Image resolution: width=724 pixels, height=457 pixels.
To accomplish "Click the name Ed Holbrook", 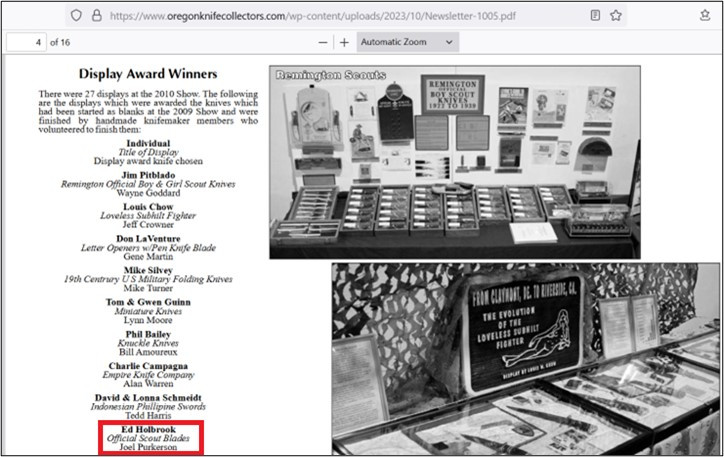I will [x=148, y=429].
